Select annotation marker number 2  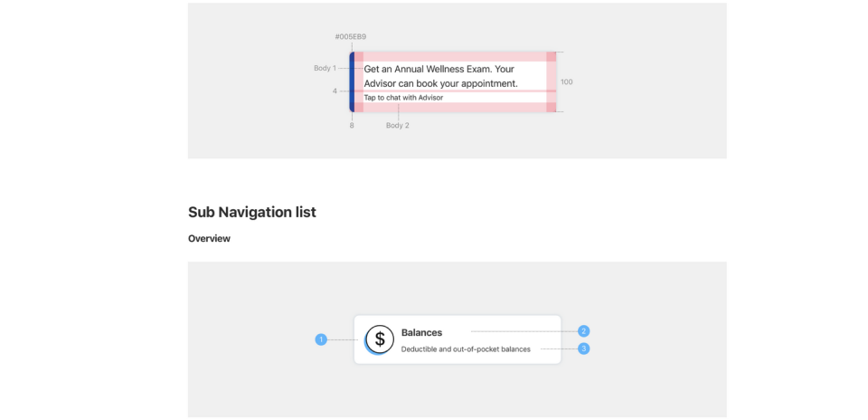click(x=583, y=331)
